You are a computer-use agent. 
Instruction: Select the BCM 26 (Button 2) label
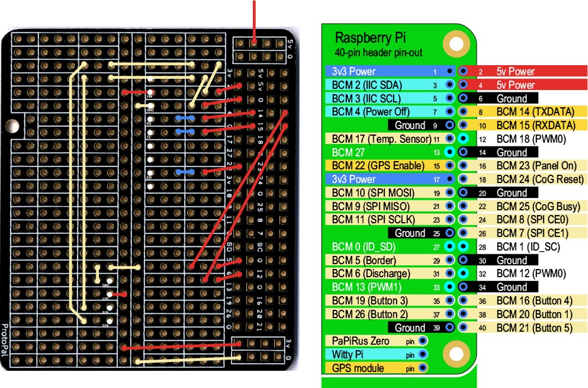tap(369, 314)
